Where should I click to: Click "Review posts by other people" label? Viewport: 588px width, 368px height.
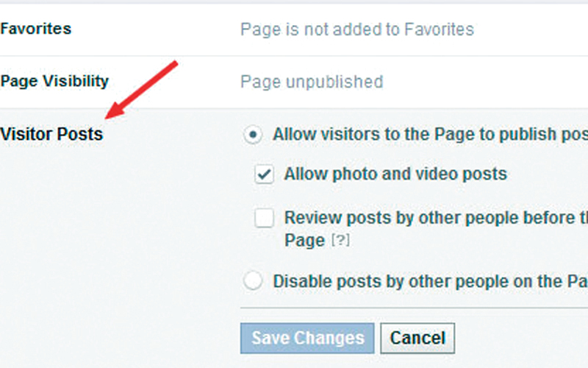pos(435,218)
